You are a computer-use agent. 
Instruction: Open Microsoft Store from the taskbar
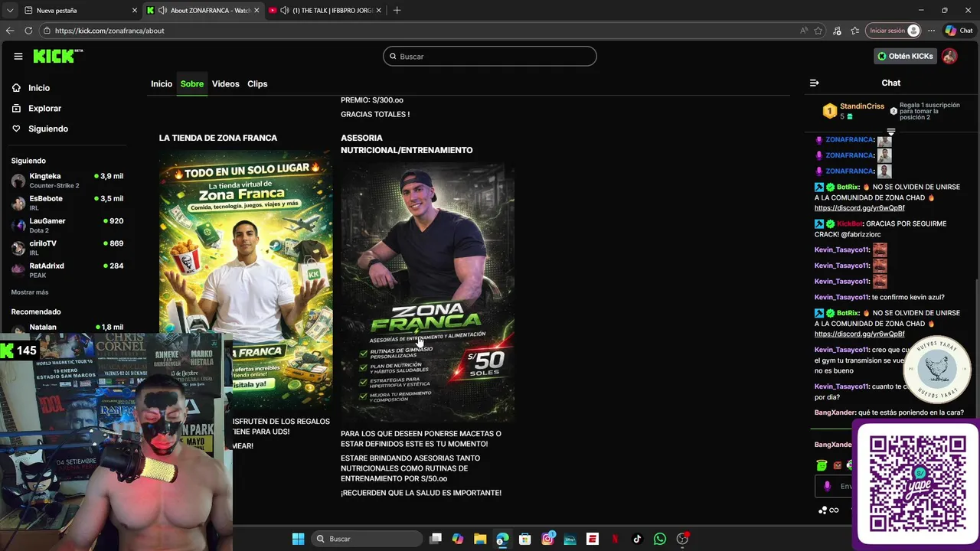525,539
